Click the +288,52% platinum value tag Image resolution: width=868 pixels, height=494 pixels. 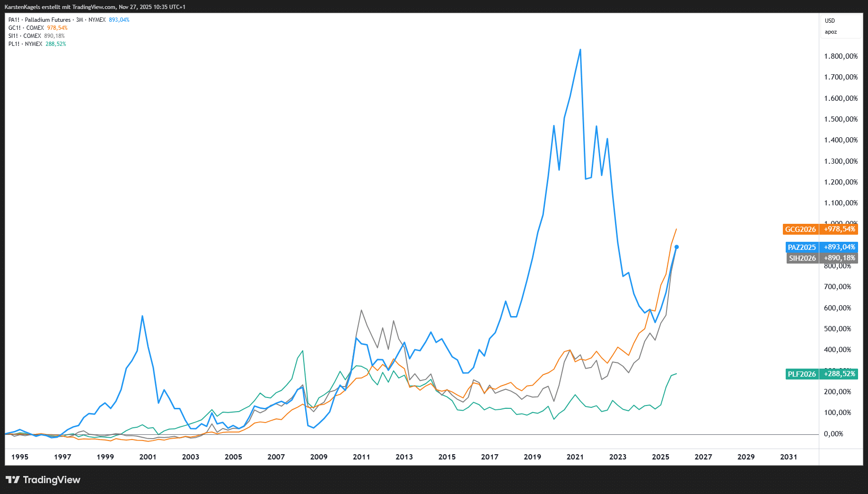click(839, 374)
